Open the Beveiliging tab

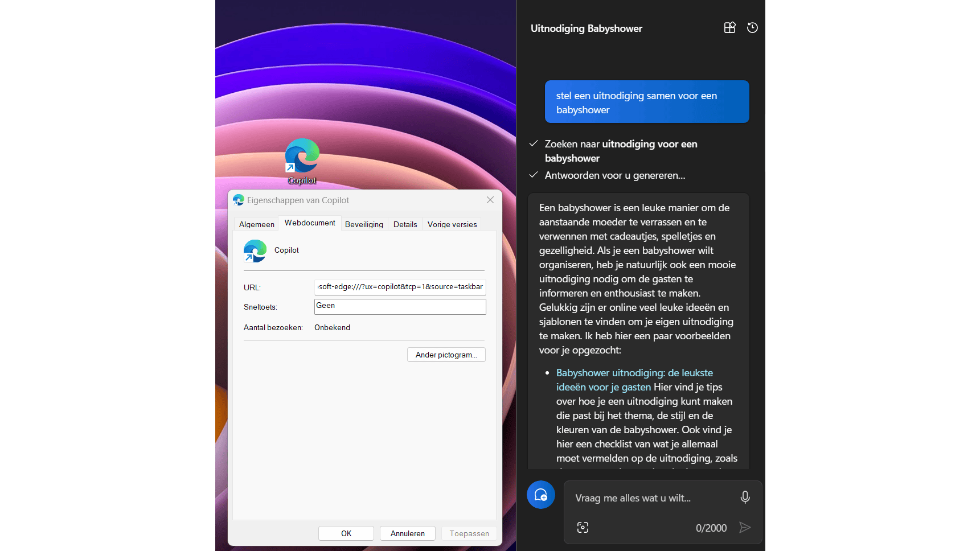[x=364, y=224]
